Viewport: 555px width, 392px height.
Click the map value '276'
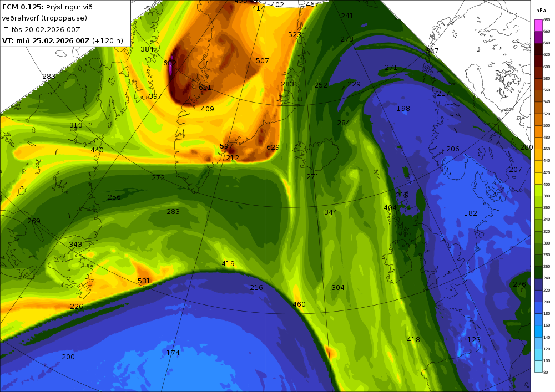(x=519, y=284)
